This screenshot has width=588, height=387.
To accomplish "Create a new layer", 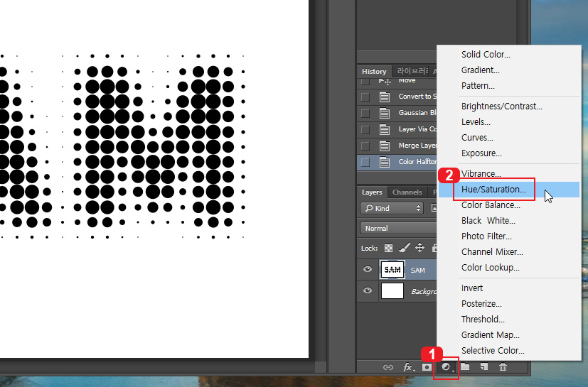I will tap(484, 367).
